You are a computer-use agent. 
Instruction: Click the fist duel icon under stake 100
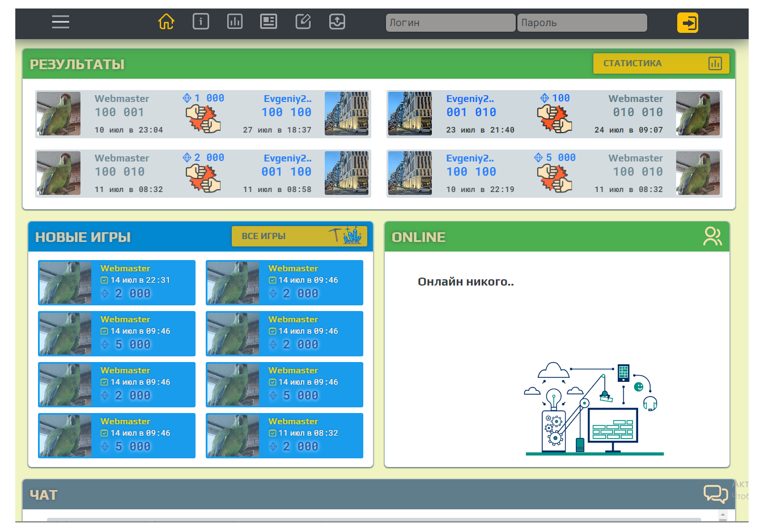pyautogui.click(x=554, y=118)
